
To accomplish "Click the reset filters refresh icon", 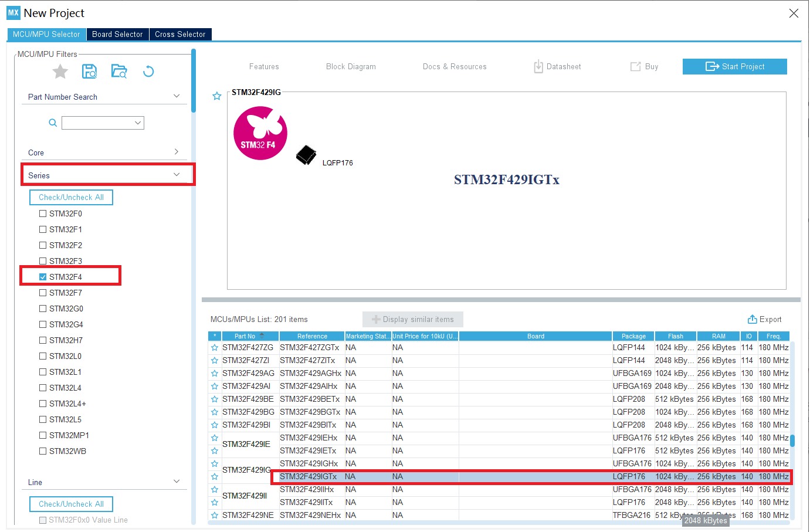I will pyautogui.click(x=148, y=72).
